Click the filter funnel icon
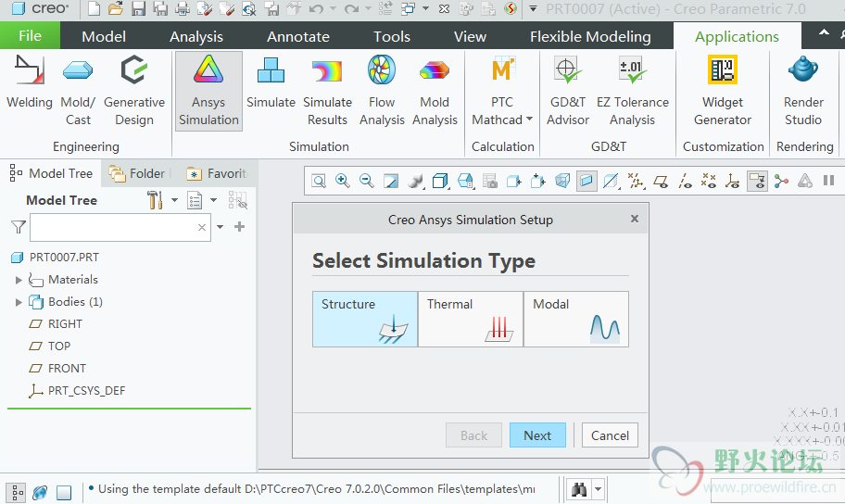845x504 pixels. pos(19,227)
